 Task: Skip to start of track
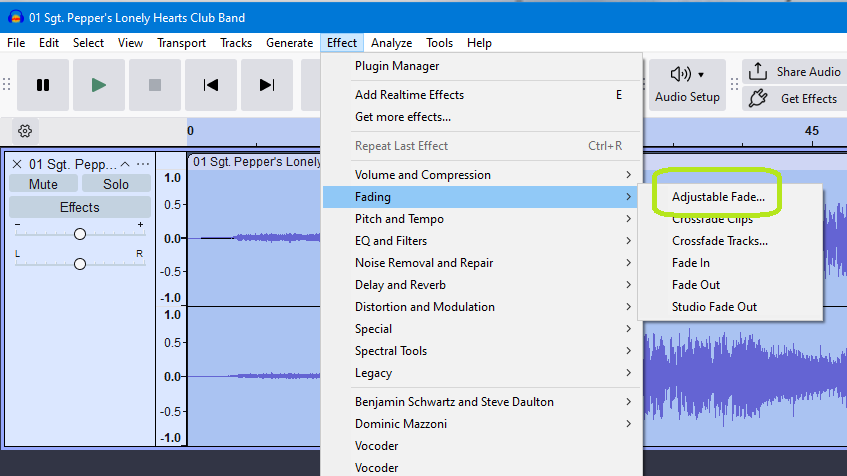(x=211, y=85)
